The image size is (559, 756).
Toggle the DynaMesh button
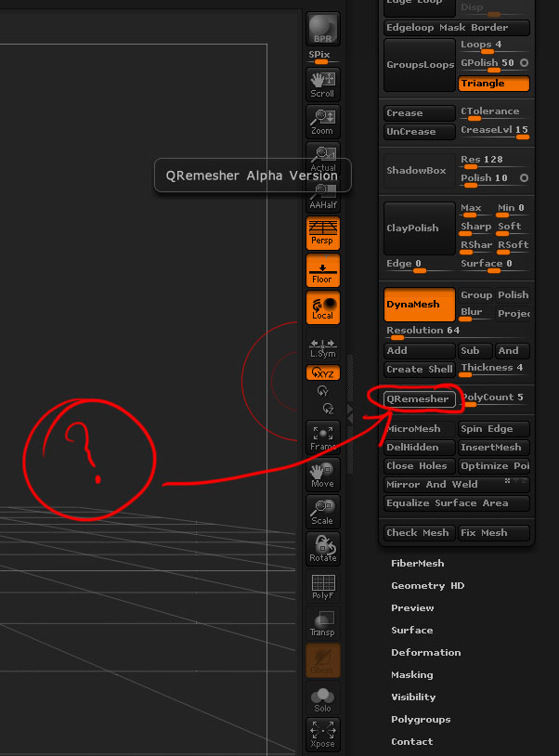tap(420, 305)
